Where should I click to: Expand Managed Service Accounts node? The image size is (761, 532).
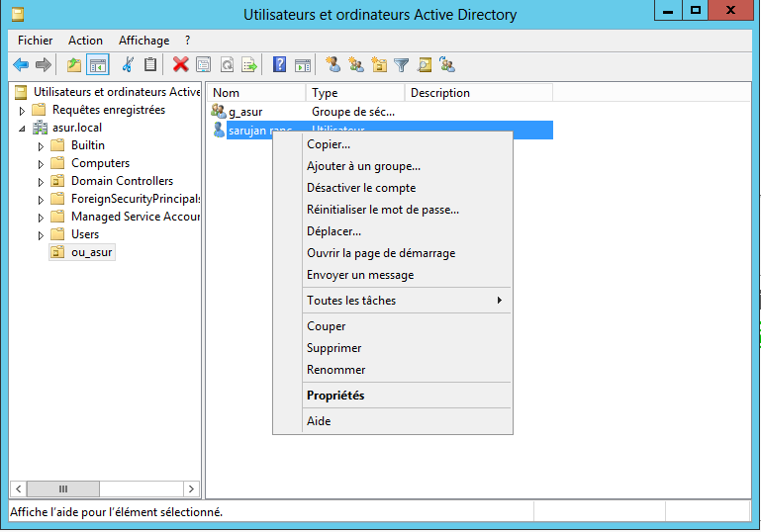pos(41,218)
